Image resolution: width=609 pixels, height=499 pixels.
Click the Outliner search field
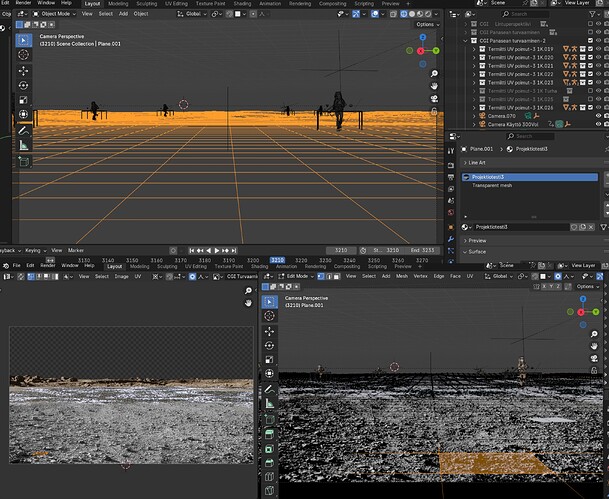(x=525, y=14)
